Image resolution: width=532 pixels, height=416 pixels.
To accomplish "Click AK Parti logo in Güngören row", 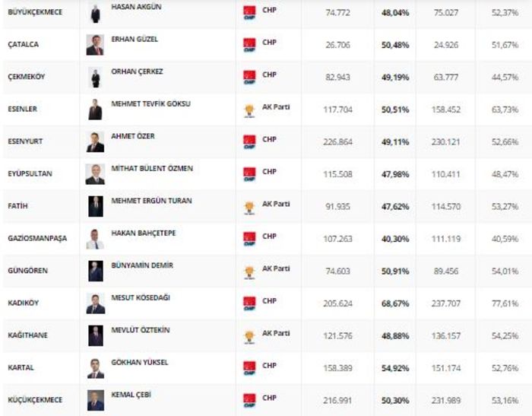I will [249, 271].
